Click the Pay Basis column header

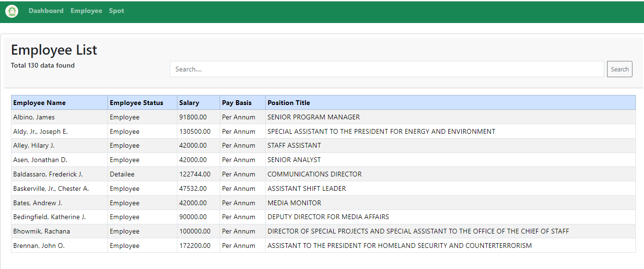coord(236,103)
